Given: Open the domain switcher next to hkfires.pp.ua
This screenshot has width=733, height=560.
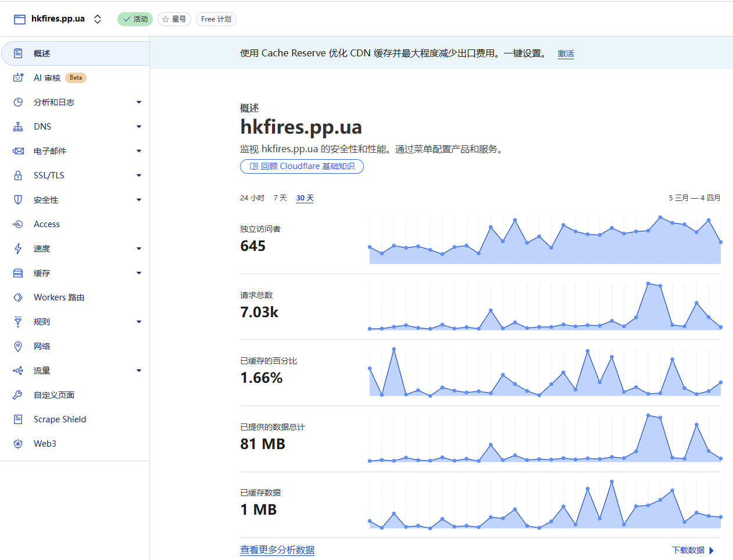Looking at the screenshot, I should [x=97, y=19].
